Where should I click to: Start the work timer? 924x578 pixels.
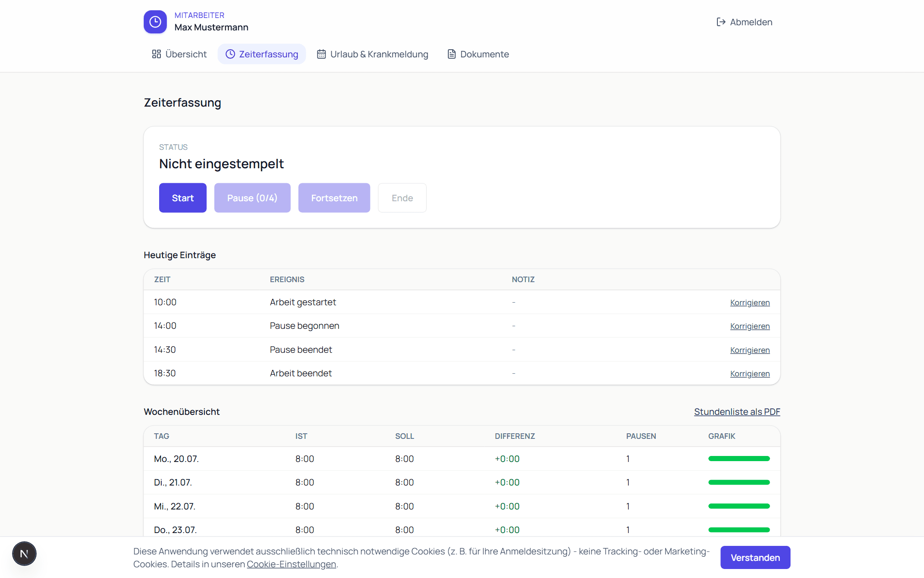pos(183,198)
